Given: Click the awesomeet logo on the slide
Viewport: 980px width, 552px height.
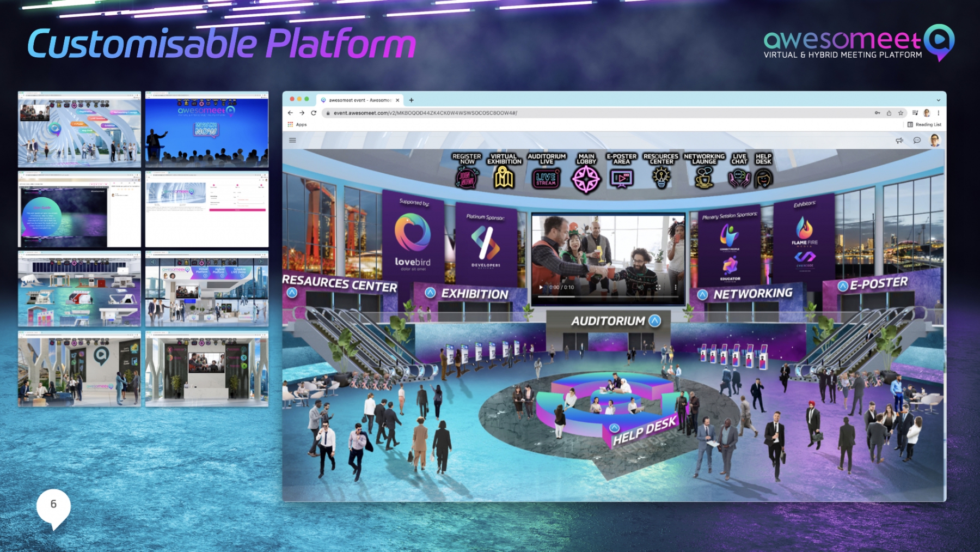Looking at the screenshot, I should (x=859, y=43).
